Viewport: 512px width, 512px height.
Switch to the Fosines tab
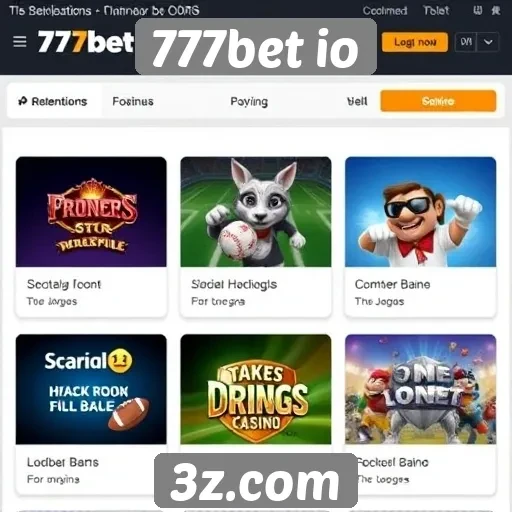(x=133, y=101)
